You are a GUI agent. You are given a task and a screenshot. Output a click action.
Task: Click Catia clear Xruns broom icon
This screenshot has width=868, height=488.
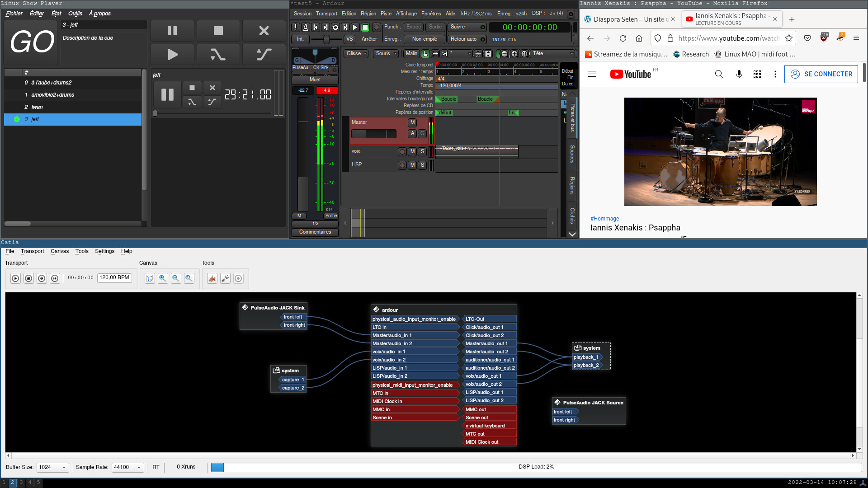pyautogui.click(x=212, y=278)
